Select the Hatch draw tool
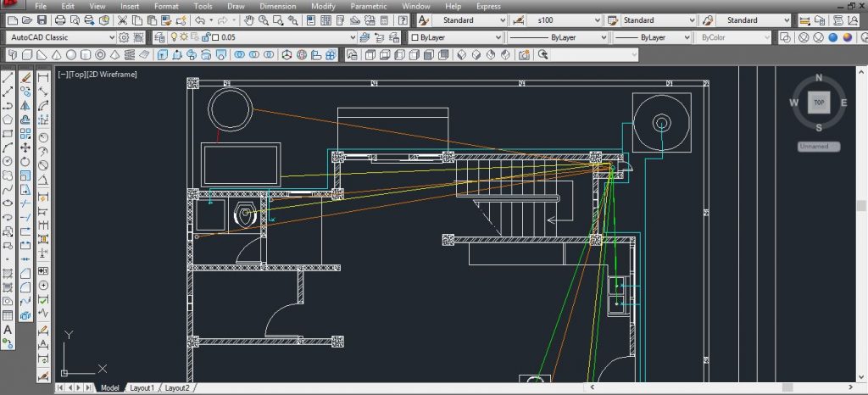 pyautogui.click(x=8, y=273)
